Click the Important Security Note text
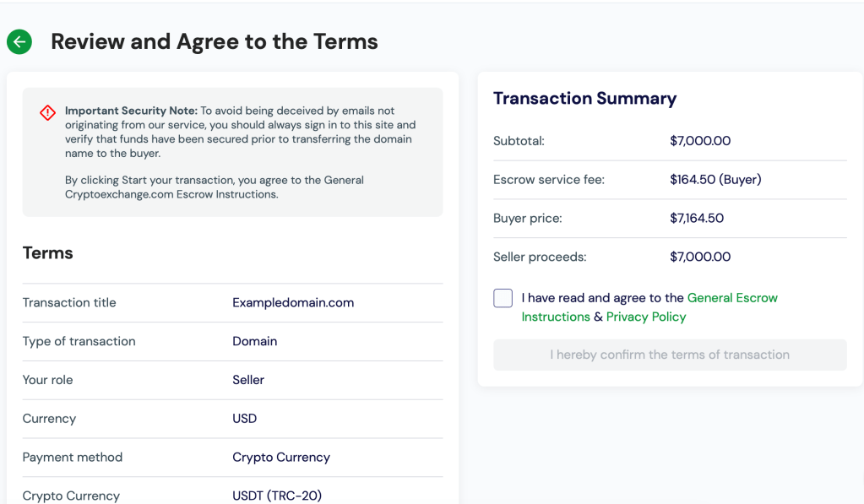 pos(131,111)
